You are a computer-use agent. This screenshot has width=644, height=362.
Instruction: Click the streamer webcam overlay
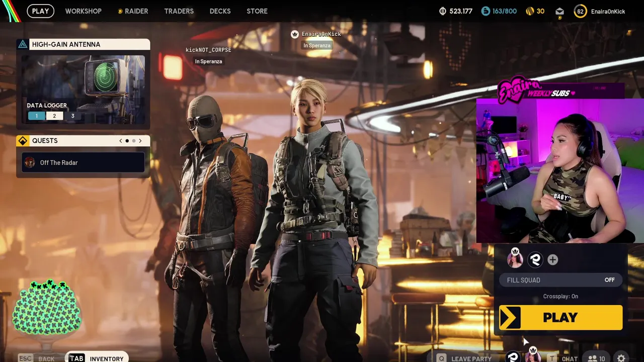tap(560, 171)
